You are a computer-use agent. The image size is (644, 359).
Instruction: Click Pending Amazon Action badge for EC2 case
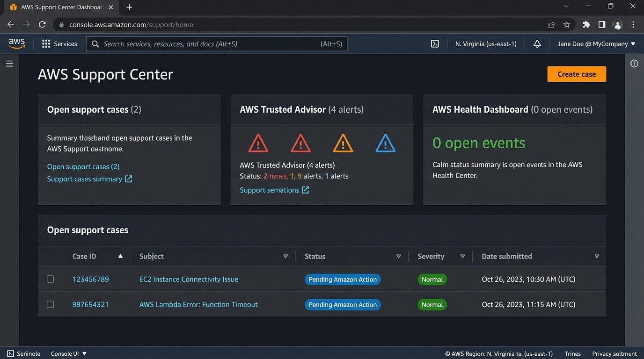coord(343,280)
